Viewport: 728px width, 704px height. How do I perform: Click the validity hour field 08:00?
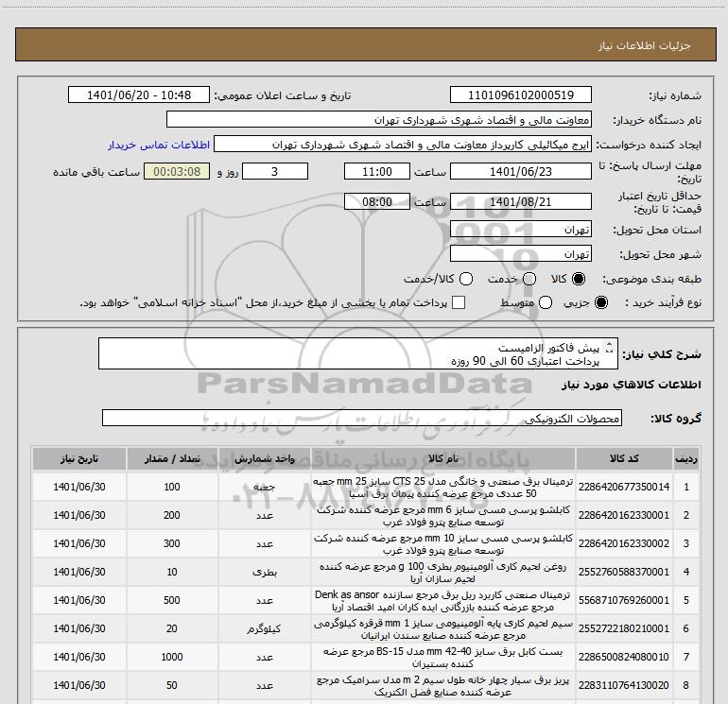[x=377, y=201]
